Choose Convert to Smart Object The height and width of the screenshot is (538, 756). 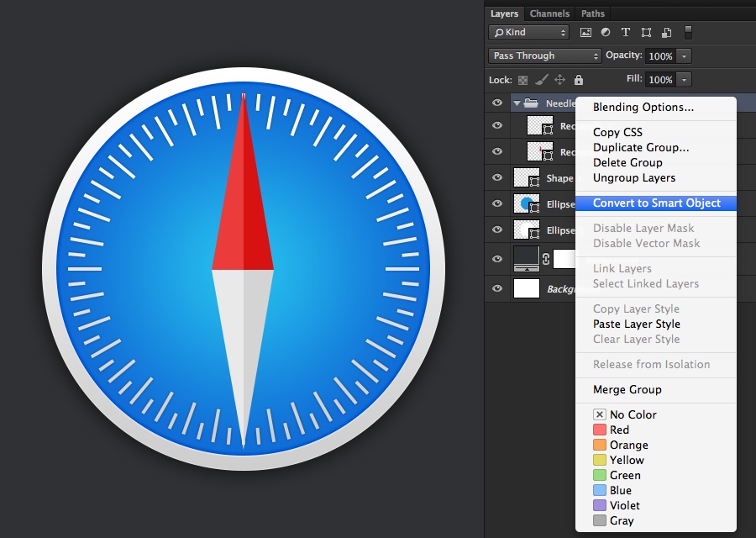click(x=656, y=203)
